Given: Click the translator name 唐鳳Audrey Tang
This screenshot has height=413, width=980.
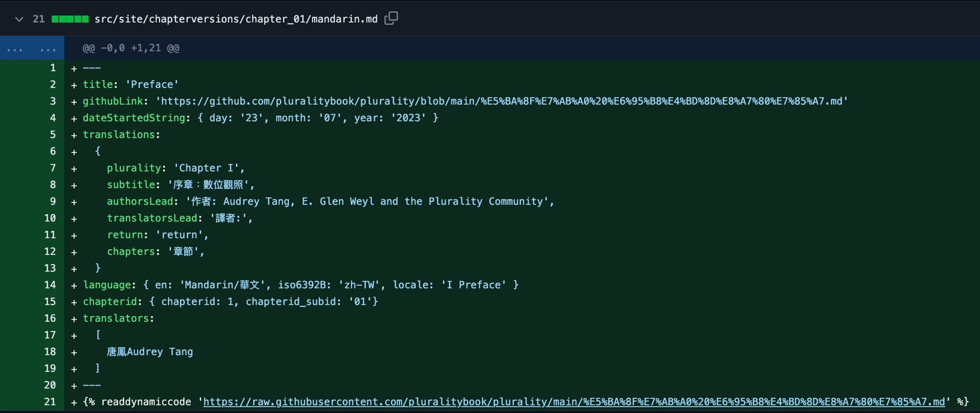Looking at the screenshot, I should [150, 352].
